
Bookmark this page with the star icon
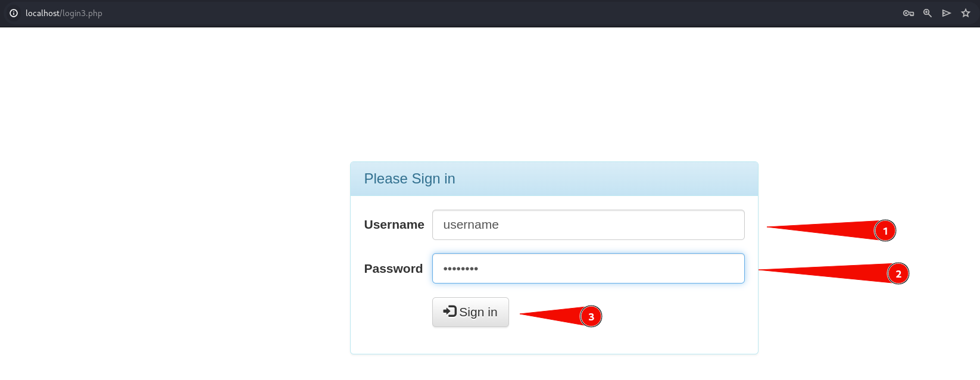tap(966, 13)
